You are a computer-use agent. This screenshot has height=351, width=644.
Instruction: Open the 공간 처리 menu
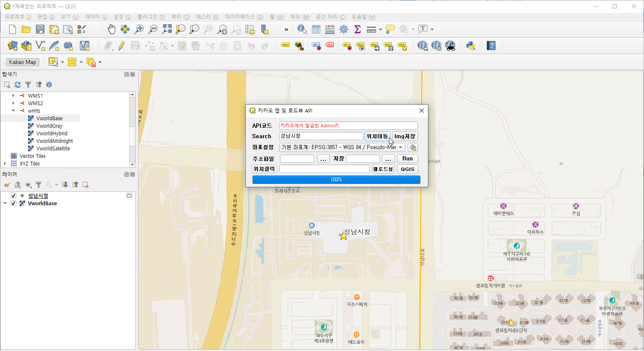pos(330,17)
